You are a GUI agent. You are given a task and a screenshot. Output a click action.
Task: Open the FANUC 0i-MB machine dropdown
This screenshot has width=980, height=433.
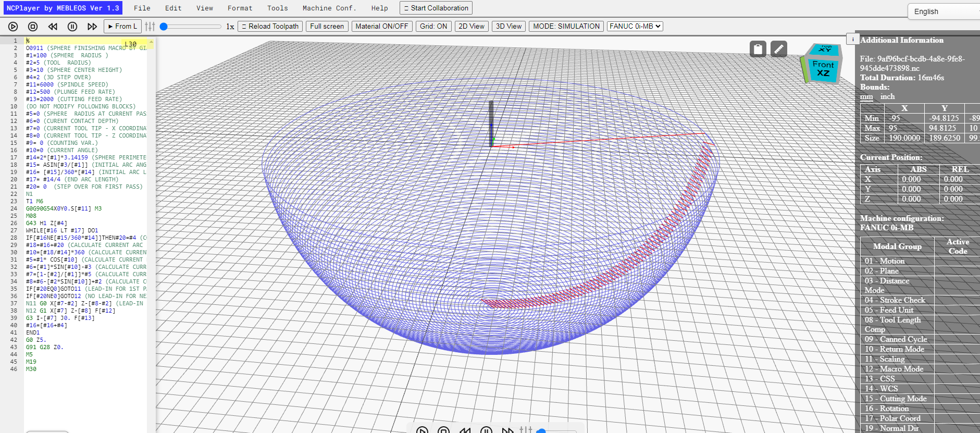[x=635, y=26]
